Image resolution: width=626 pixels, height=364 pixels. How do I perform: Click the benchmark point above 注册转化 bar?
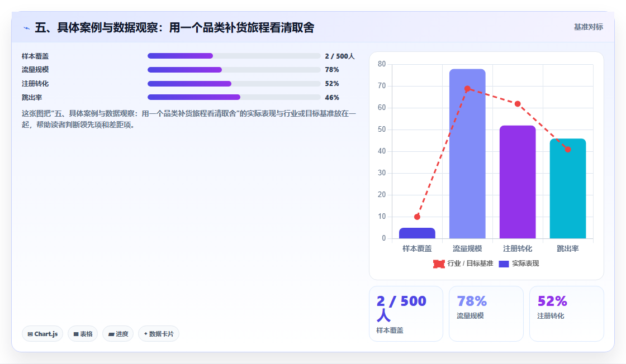(518, 104)
